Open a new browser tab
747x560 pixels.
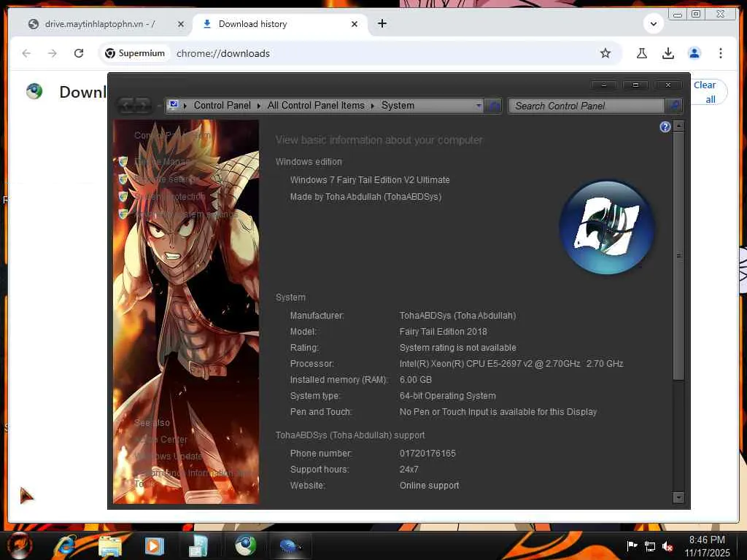coord(382,23)
